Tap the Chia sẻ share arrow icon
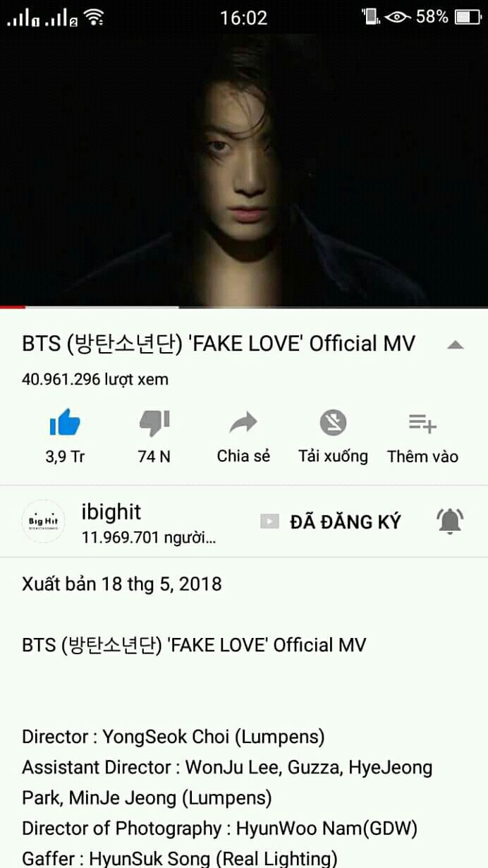 pyautogui.click(x=244, y=423)
